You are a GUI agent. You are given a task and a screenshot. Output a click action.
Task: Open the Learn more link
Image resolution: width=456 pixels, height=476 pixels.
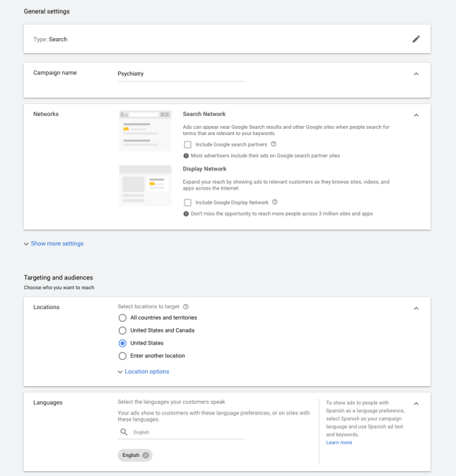click(339, 443)
